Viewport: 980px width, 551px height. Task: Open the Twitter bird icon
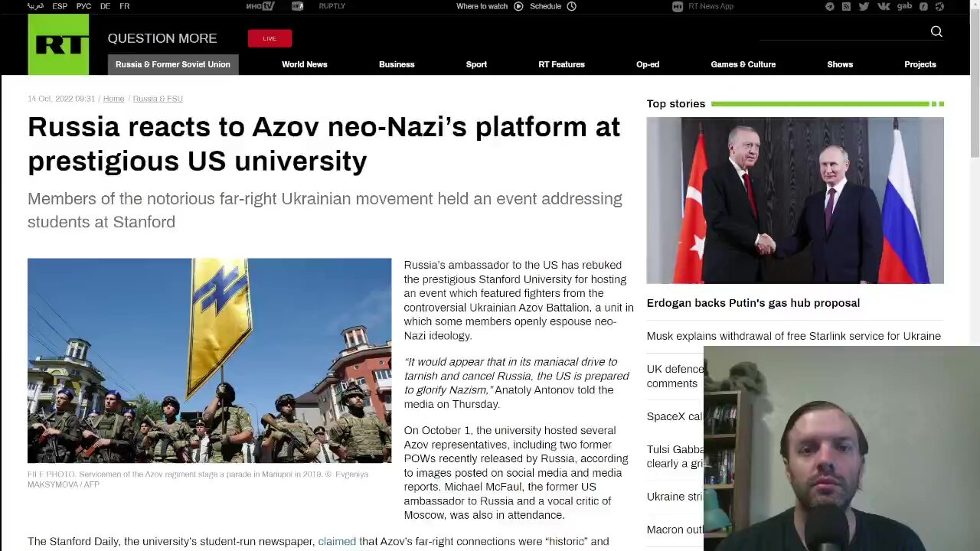[x=864, y=6]
